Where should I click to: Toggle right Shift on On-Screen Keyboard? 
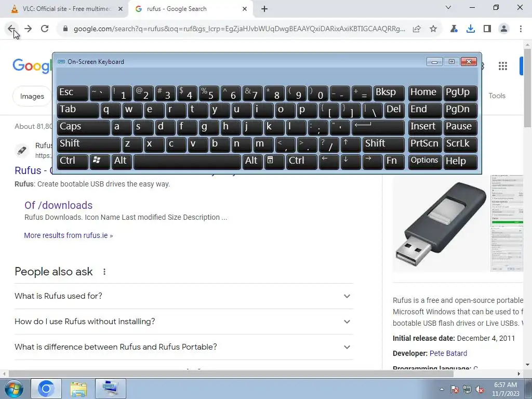pyautogui.click(x=383, y=144)
